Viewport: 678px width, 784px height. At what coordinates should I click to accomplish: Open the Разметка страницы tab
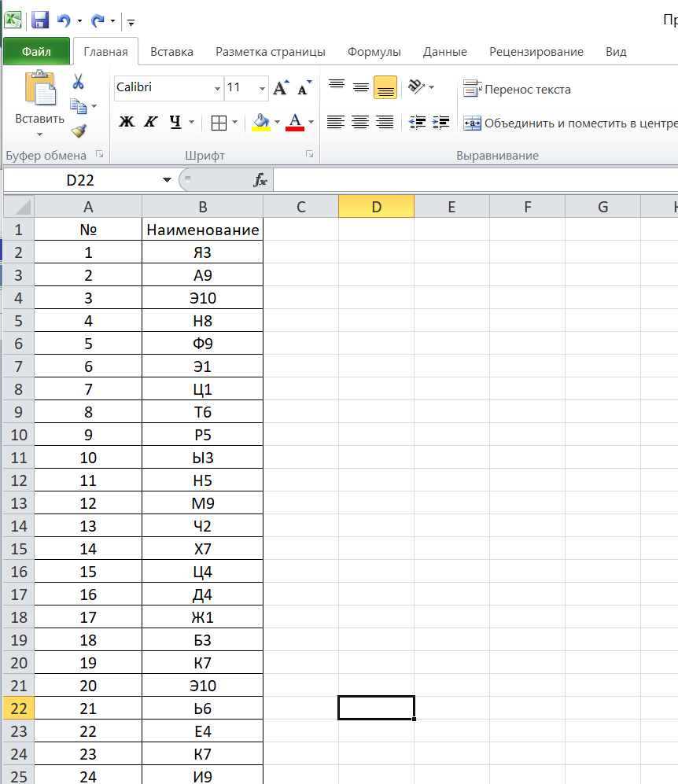[271, 51]
